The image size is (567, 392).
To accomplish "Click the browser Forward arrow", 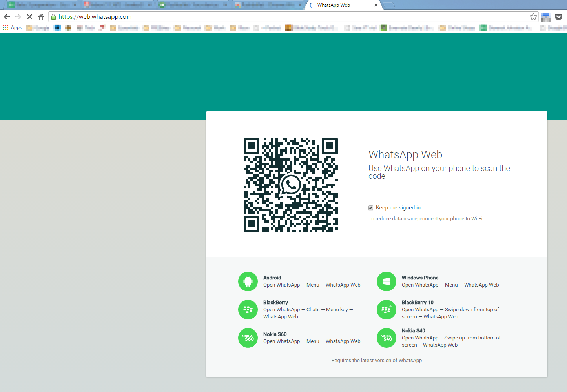I will click(x=18, y=17).
